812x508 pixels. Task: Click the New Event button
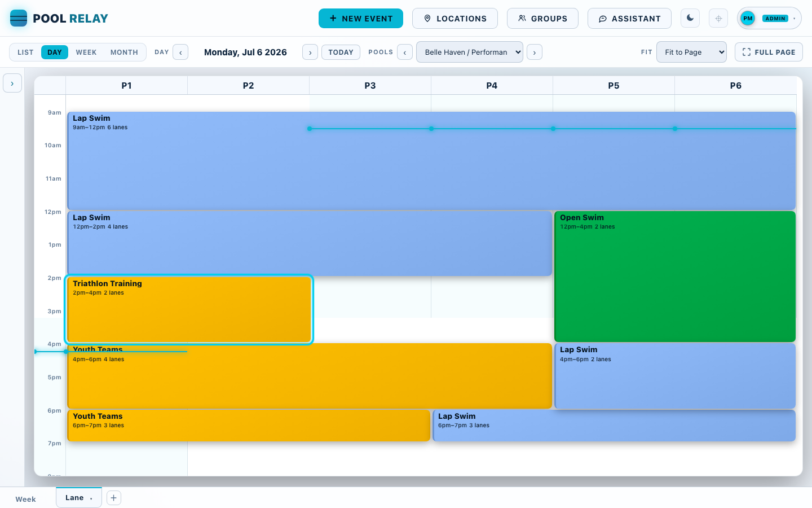click(x=361, y=18)
